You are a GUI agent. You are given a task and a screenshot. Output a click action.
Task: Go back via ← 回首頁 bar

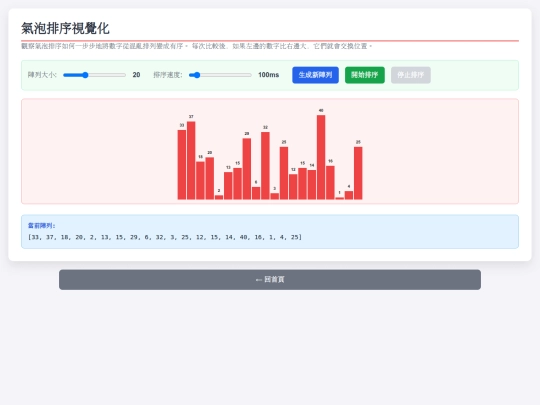tap(270, 279)
